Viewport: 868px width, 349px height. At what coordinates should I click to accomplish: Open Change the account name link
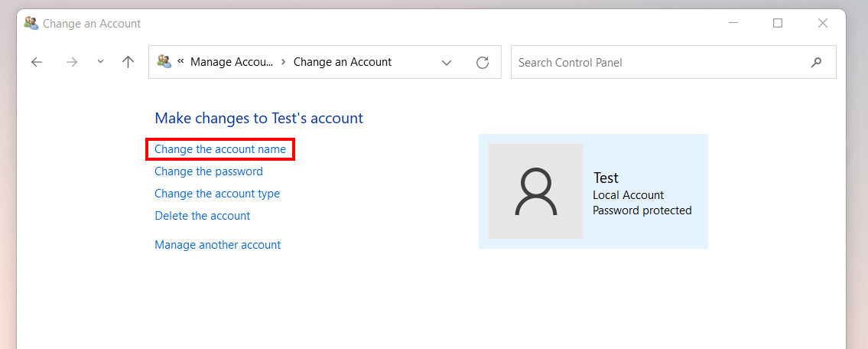pos(220,149)
